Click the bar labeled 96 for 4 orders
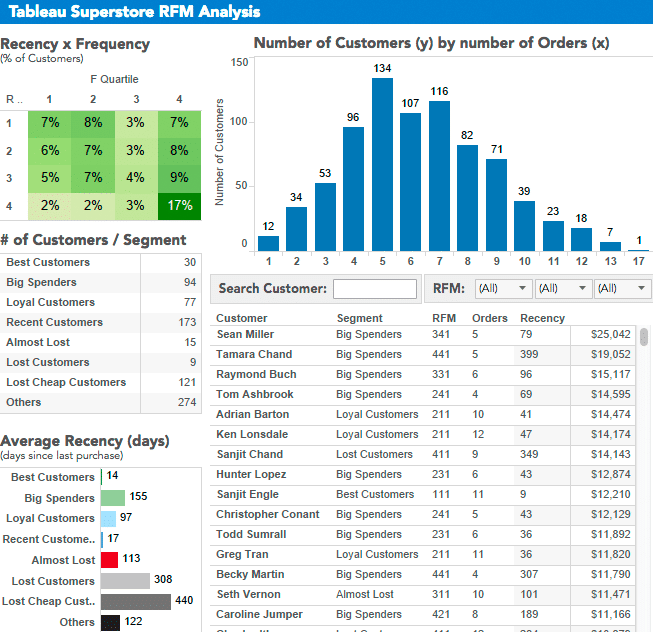The width and height of the screenshot is (653, 632). [353, 189]
